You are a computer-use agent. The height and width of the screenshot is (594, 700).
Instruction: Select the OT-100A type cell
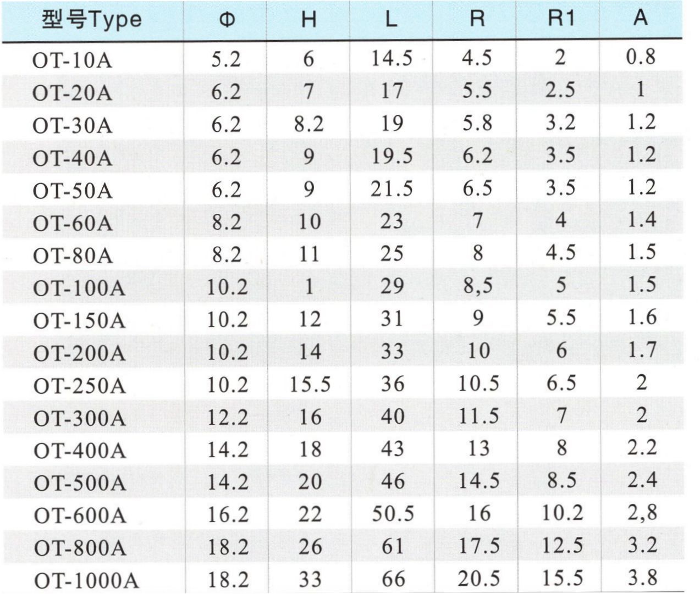click(79, 288)
